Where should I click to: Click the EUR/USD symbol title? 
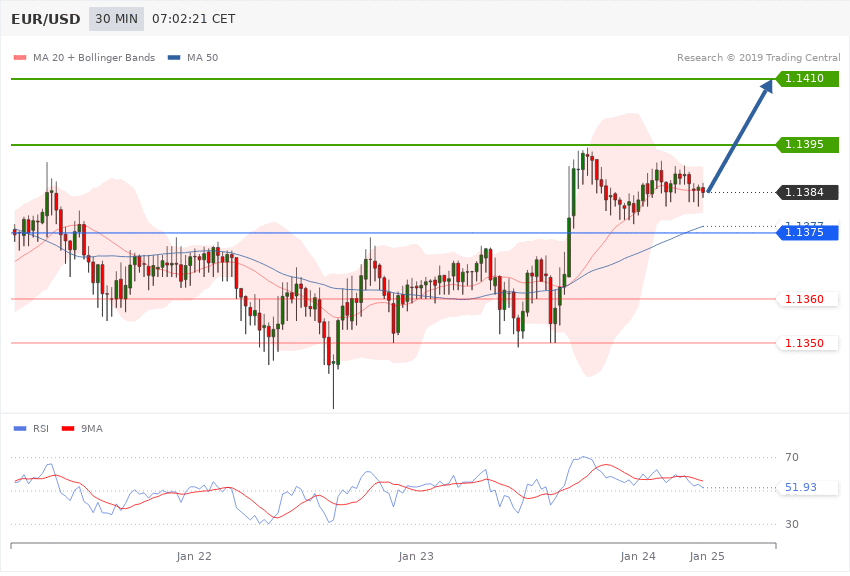46,19
